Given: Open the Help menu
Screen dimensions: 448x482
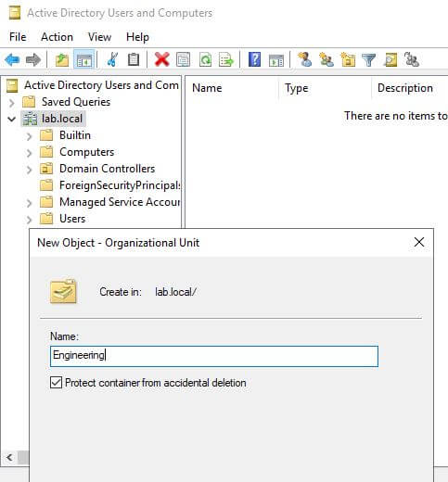Looking at the screenshot, I should (137, 37).
